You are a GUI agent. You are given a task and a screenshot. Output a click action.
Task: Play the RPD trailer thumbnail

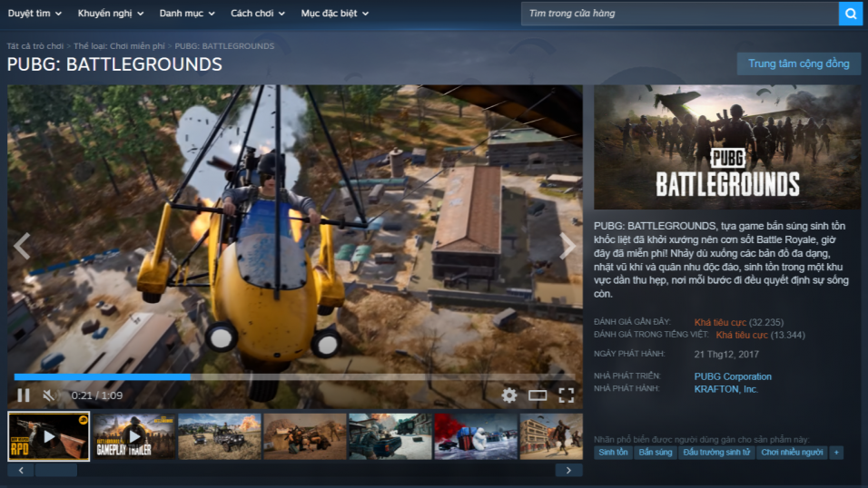[49, 436]
